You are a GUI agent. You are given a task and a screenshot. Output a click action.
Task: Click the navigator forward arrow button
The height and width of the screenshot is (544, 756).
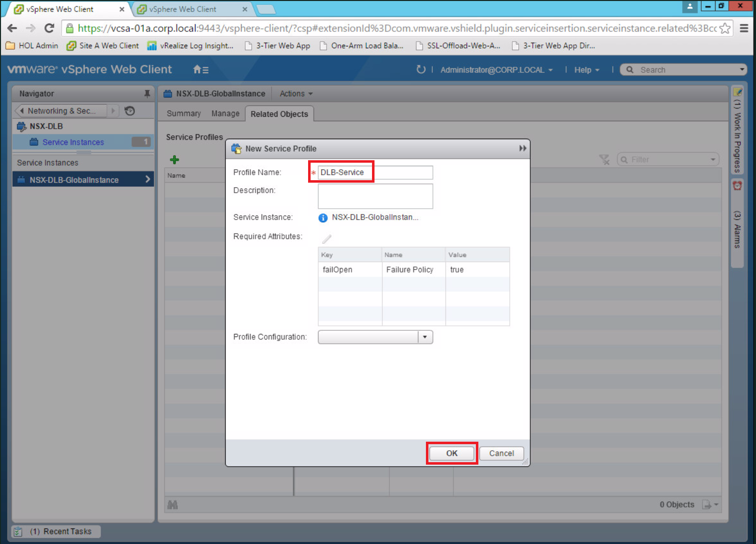click(x=113, y=111)
